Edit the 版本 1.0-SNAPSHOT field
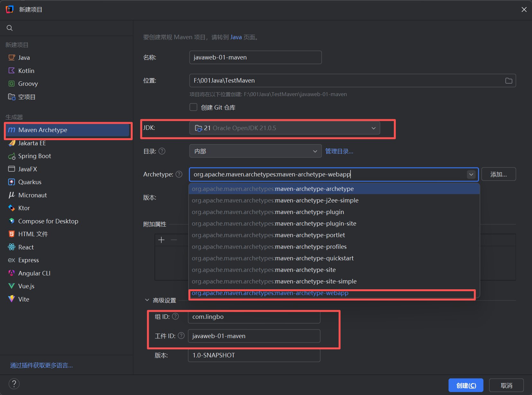The image size is (532, 395). [254, 355]
